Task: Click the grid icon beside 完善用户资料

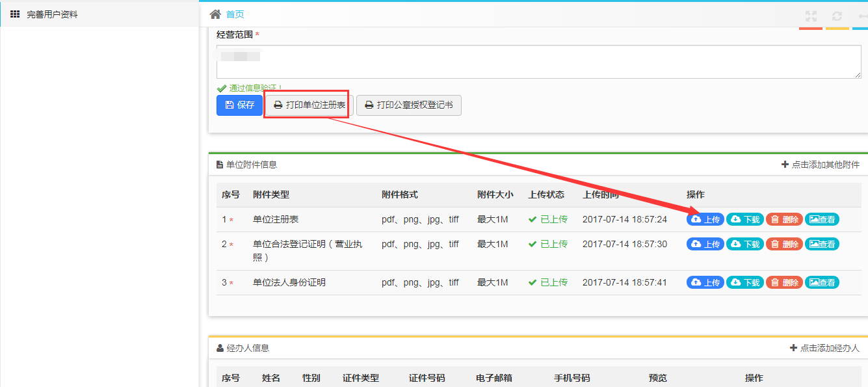Action: click(x=15, y=13)
